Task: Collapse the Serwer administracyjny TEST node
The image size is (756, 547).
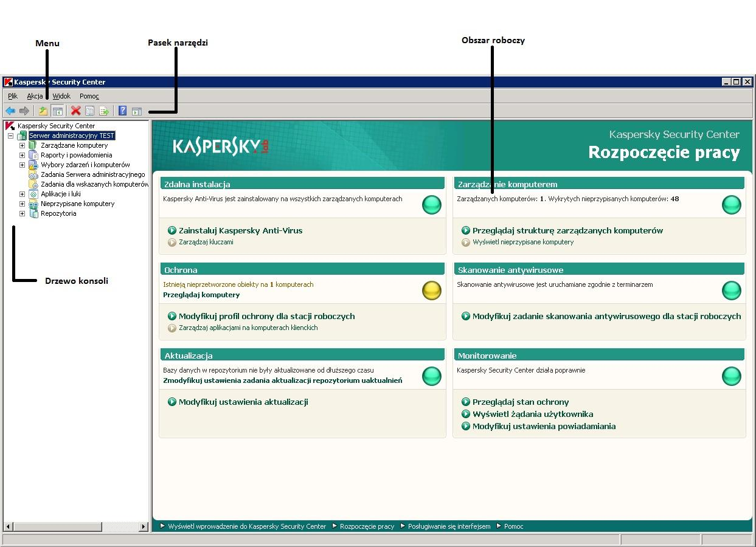Action: point(10,136)
